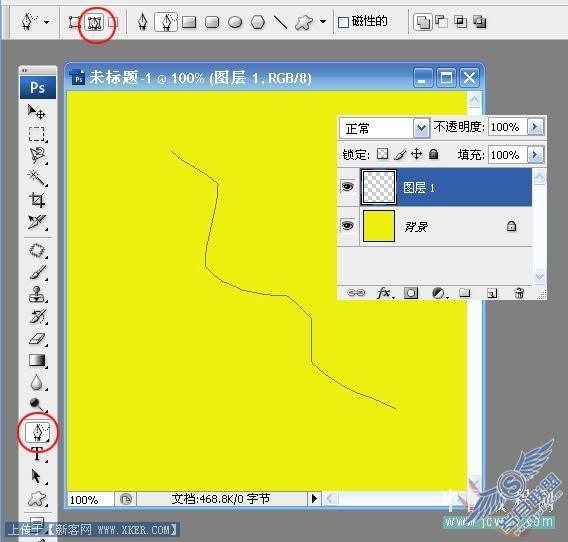Screen dimensions: 568x542
Task: Pick the Rectangle shape tool in options bar
Action: 189,22
